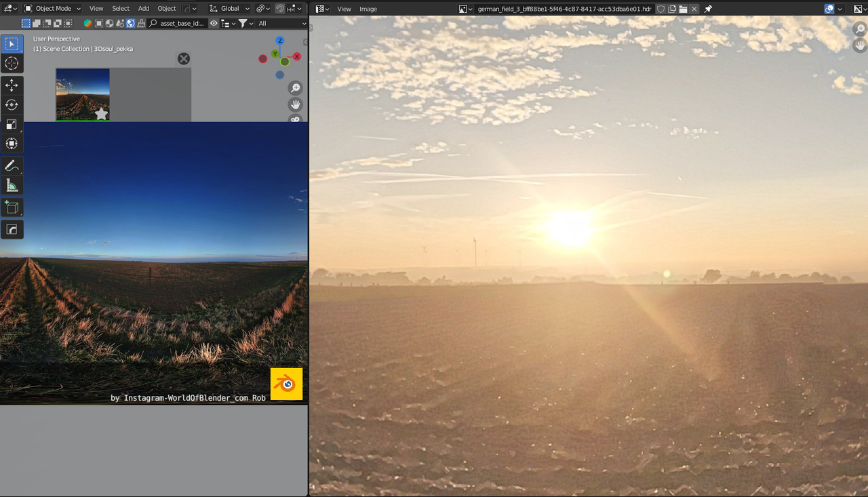Choose the Measure tool

(x=12, y=185)
